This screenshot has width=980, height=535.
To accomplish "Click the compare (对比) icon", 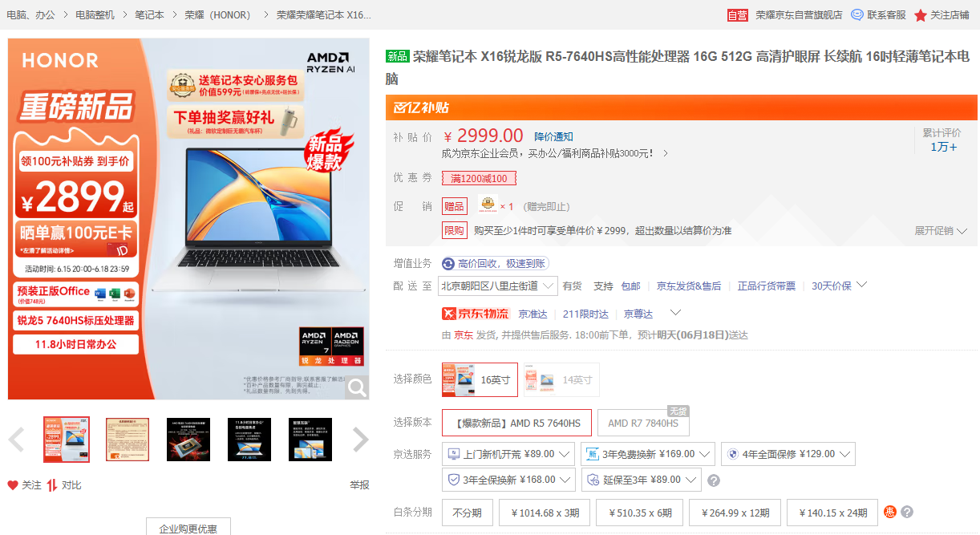I will coord(52,485).
